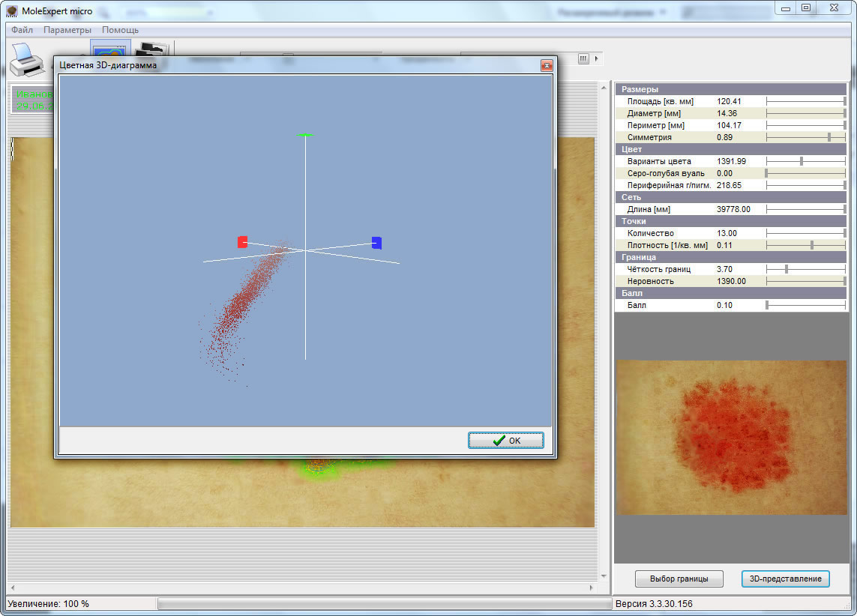Open the Файл menu
The width and height of the screenshot is (857, 616).
click(x=22, y=30)
